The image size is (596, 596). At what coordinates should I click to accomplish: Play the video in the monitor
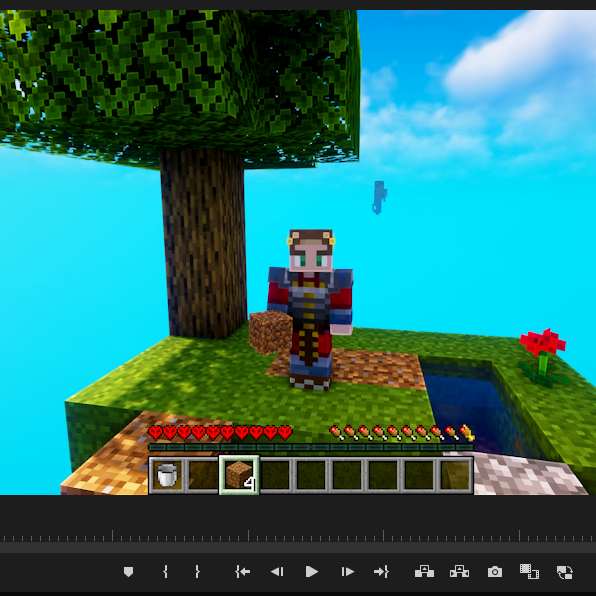[x=312, y=572]
